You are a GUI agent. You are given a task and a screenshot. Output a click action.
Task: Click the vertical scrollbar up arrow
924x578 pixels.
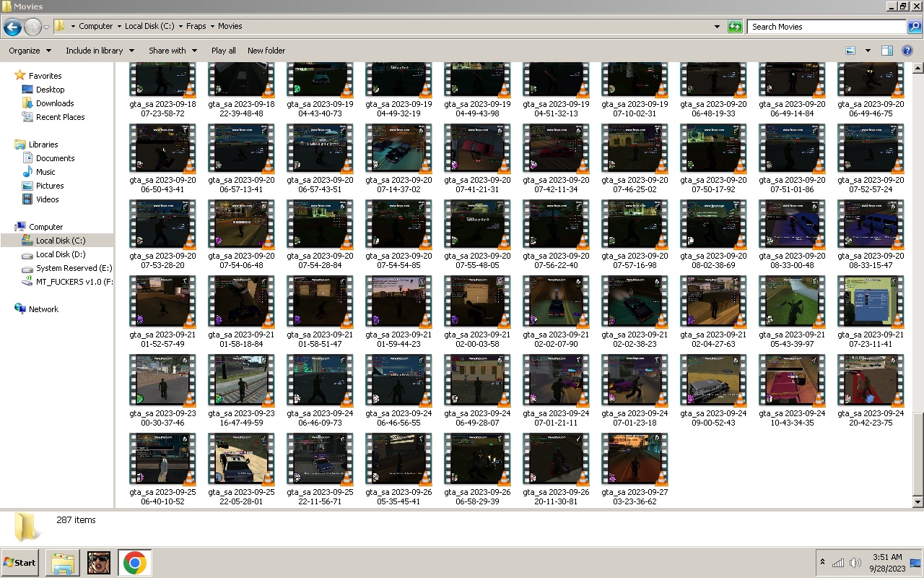[x=918, y=69]
